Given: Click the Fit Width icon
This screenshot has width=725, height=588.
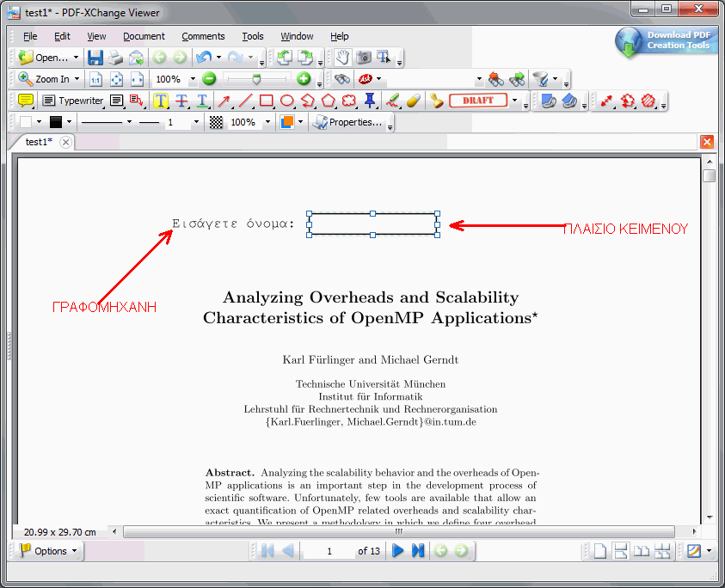Looking at the screenshot, I should pos(138,79).
